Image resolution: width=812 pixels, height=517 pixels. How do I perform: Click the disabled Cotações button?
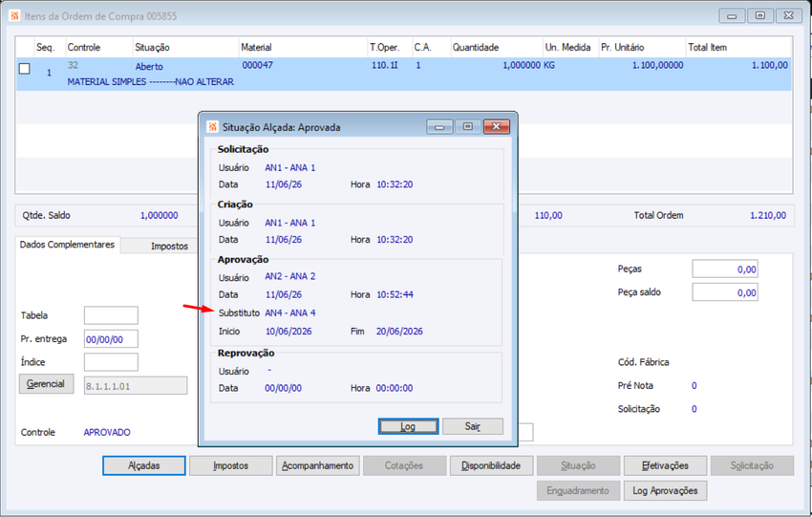404,465
